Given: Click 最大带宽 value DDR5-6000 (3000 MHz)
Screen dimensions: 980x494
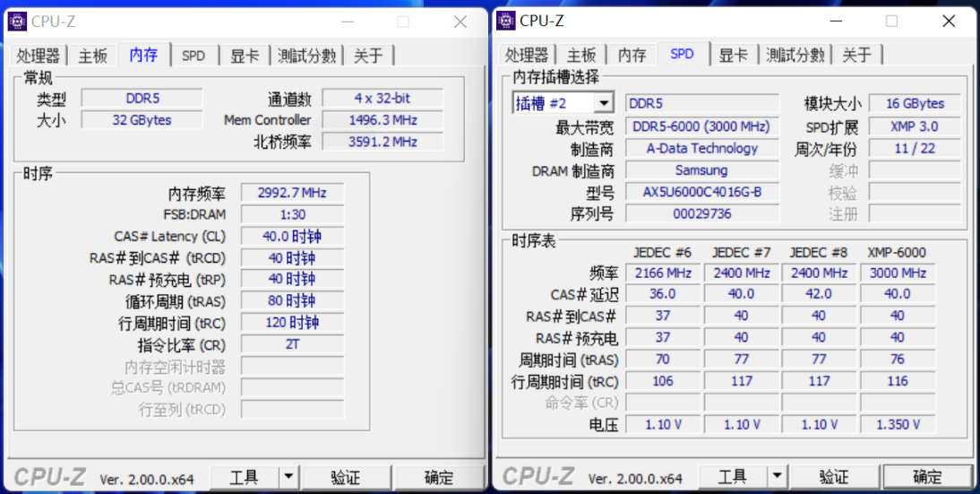Looking at the screenshot, I should 702,127.
